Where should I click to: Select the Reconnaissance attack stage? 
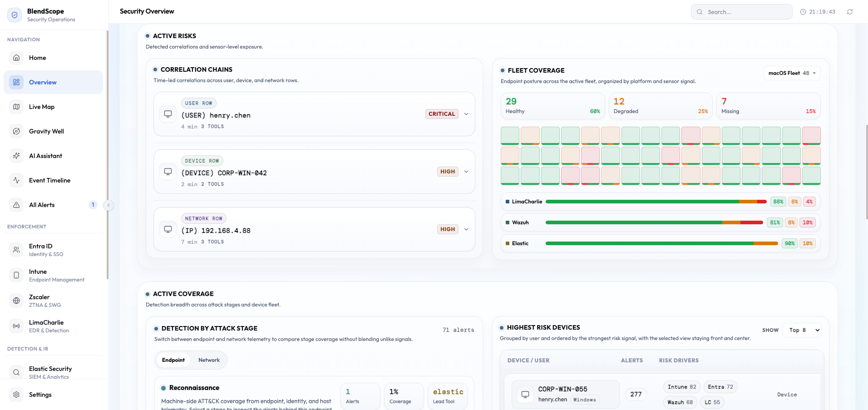pos(194,388)
